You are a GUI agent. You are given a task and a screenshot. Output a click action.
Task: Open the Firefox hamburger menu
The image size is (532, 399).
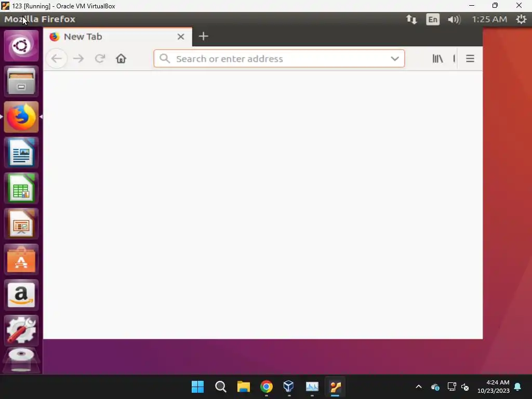point(470,58)
